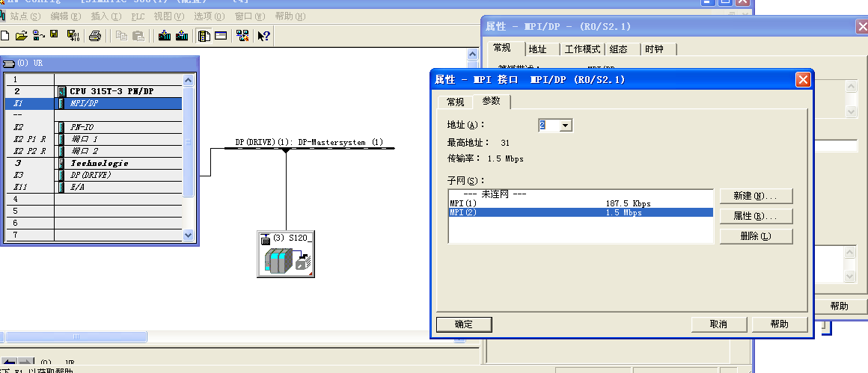Viewport: 868px width, 373px height.
Task: Click the Paste toolbar icon
Action: [x=138, y=36]
